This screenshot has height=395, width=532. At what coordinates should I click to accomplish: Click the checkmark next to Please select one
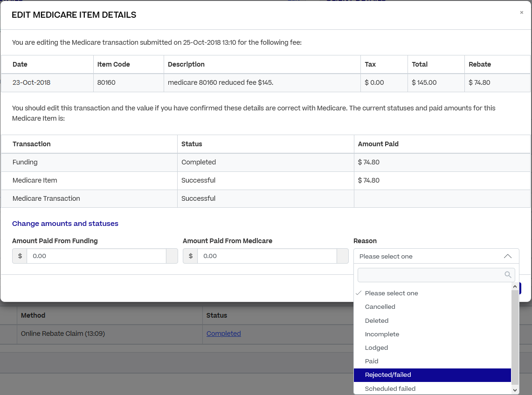tap(358, 293)
